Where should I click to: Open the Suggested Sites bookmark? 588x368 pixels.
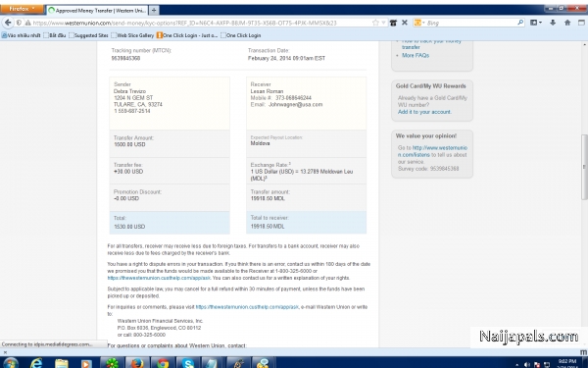(x=88, y=35)
